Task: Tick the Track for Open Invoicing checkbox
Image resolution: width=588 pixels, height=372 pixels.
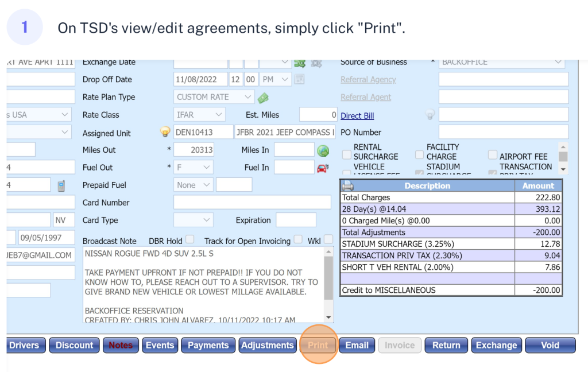Action: pyautogui.click(x=298, y=239)
